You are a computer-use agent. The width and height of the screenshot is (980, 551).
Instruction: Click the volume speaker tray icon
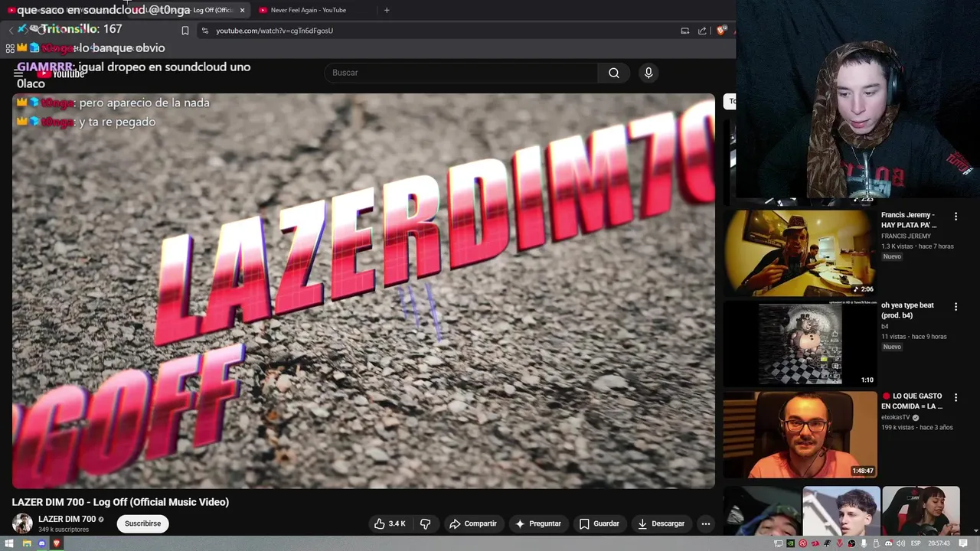[900, 543]
